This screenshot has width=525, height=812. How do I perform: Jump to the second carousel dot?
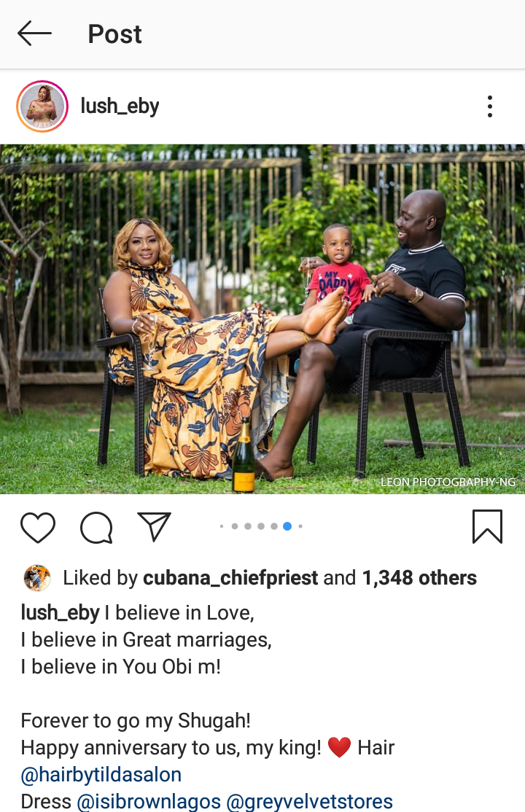235,526
